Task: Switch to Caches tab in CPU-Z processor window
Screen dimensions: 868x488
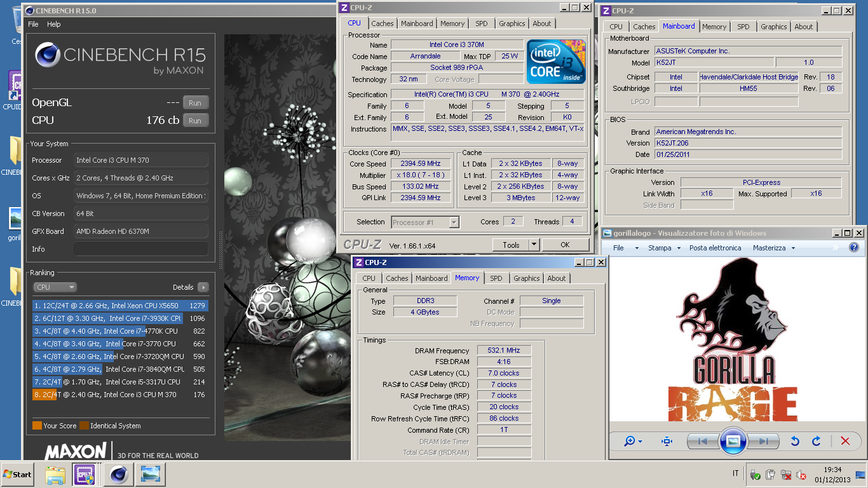Action: point(383,24)
